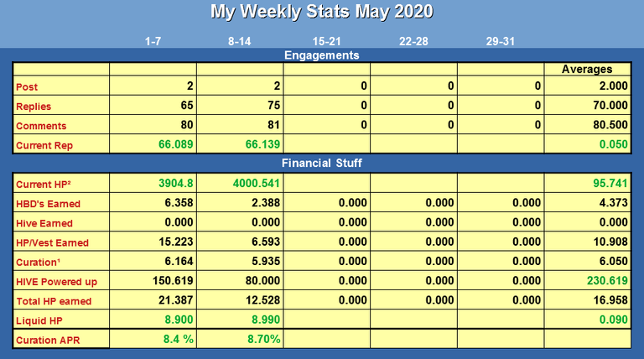Click the Curation APR value "8.70%"
The width and height of the screenshot is (644, 359).
[x=263, y=339]
